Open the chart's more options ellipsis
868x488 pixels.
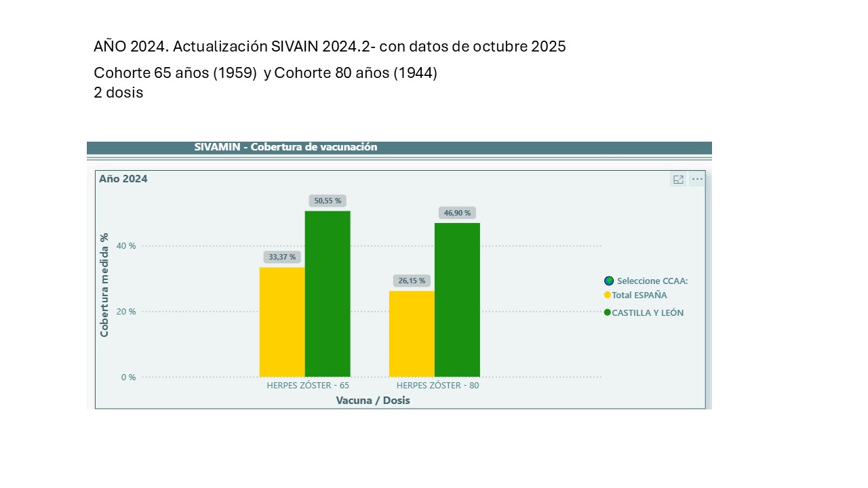click(x=697, y=180)
